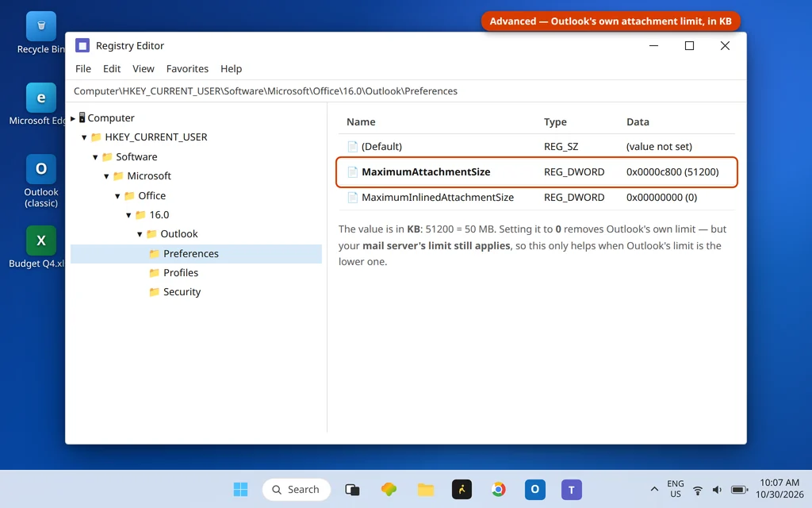Open the Help menu

point(231,69)
